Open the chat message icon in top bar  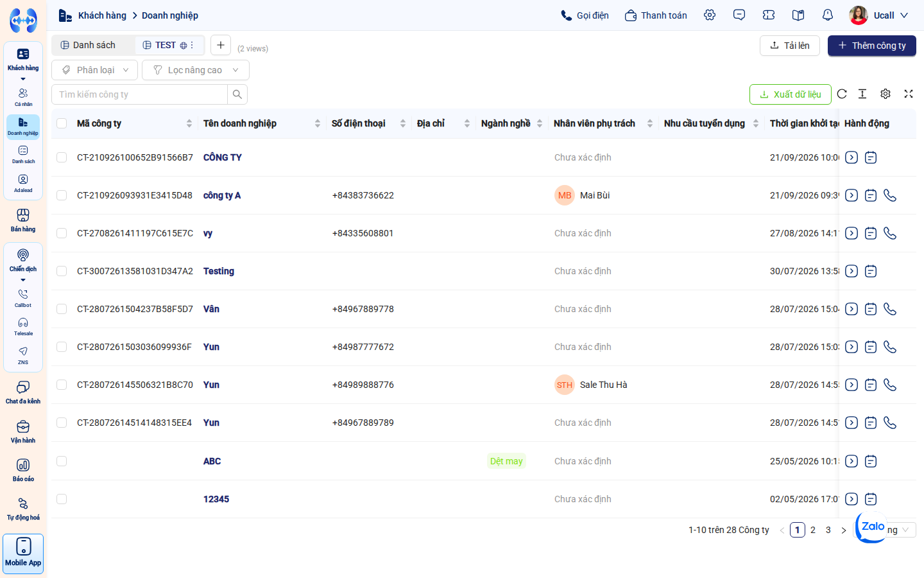pos(739,15)
